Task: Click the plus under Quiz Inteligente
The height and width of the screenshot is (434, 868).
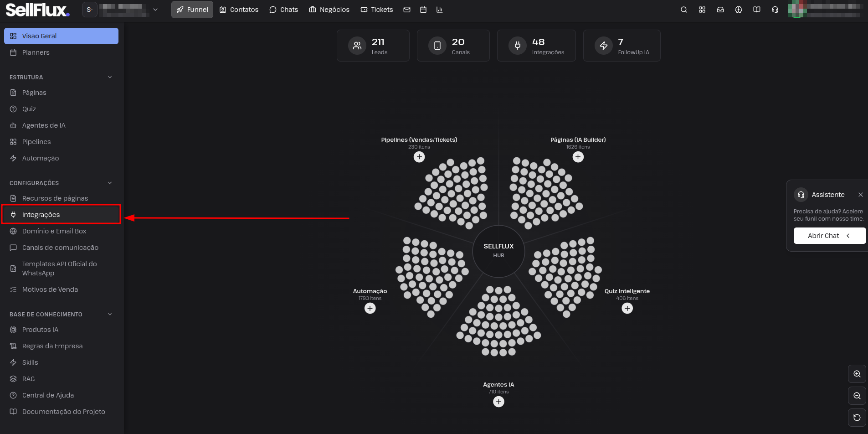Action: coord(627,308)
